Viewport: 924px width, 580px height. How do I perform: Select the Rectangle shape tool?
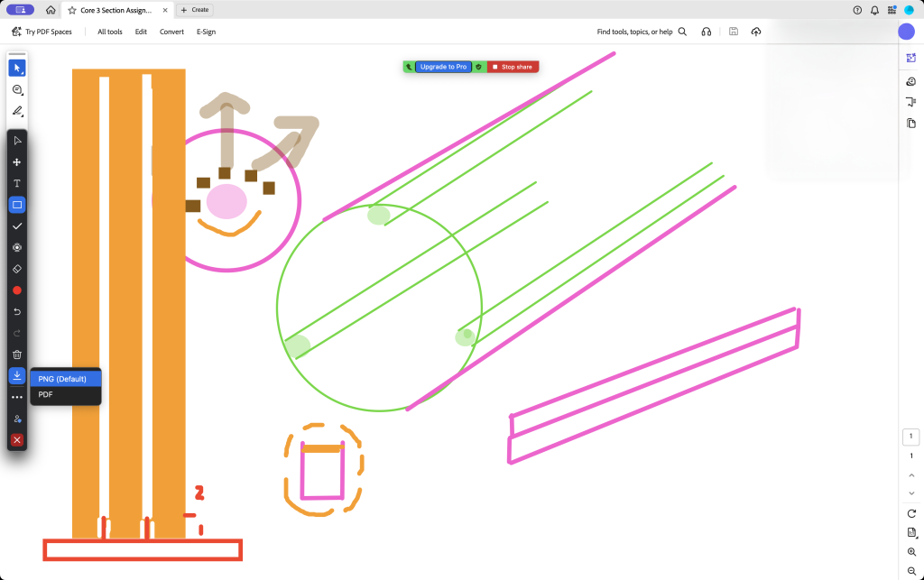click(17, 205)
